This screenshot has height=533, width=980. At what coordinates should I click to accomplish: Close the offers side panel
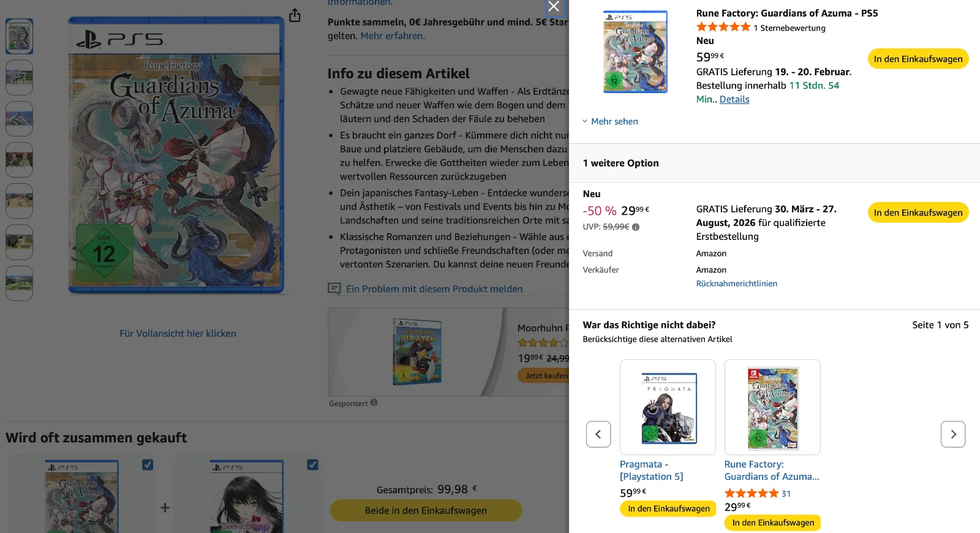(554, 7)
